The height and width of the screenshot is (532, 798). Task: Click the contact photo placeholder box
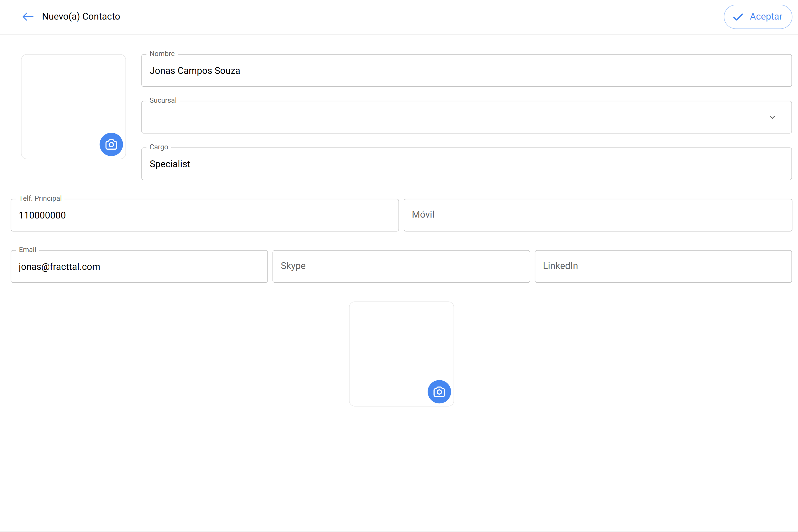click(x=73, y=106)
